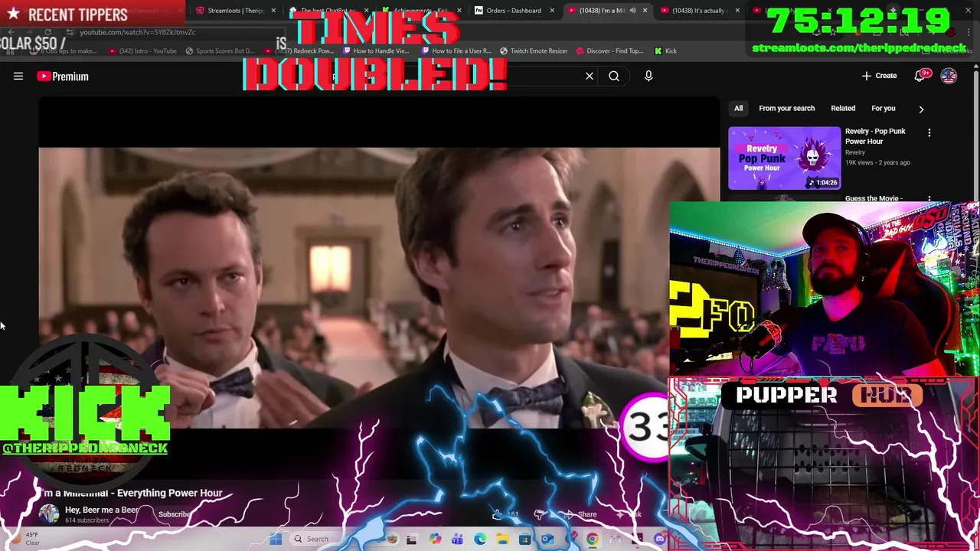Go to YouTube Premium home logo
Screen dimensions: 980x551
click(63, 77)
